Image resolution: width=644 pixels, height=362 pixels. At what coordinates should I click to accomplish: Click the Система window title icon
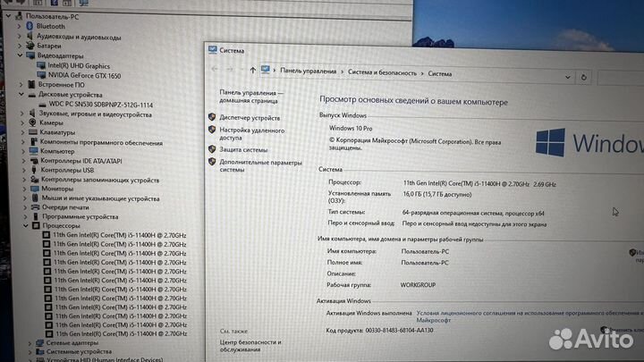[x=212, y=50]
